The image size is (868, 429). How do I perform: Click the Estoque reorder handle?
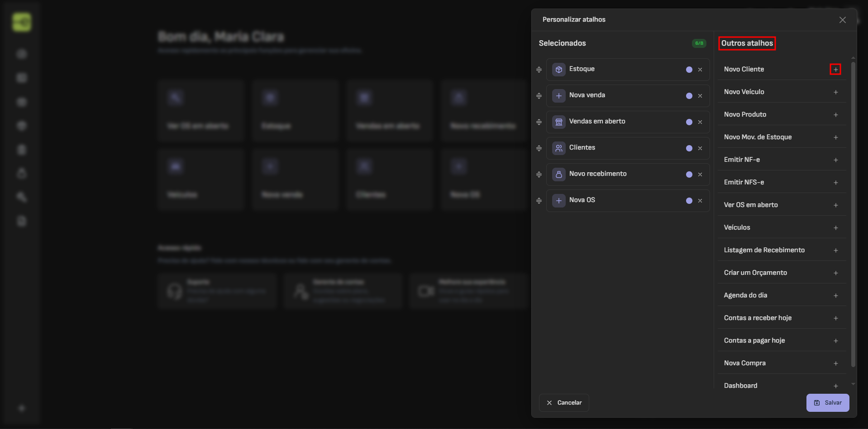pyautogui.click(x=539, y=70)
